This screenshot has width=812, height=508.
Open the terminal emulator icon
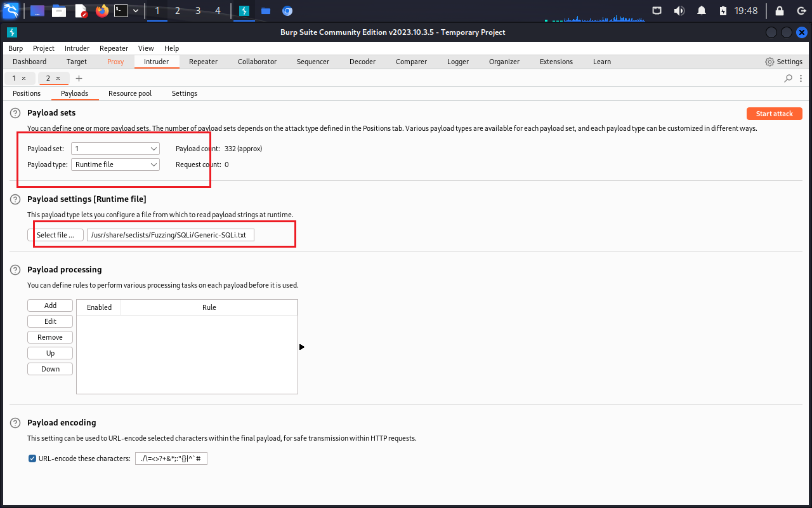pos(121,11)
